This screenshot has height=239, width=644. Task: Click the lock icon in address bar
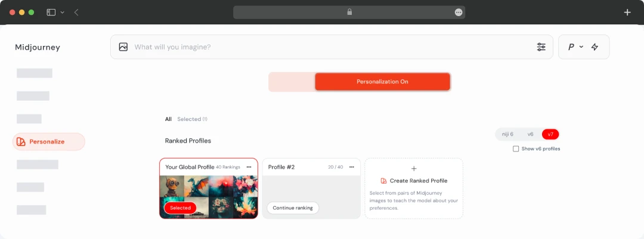[349, 13]
